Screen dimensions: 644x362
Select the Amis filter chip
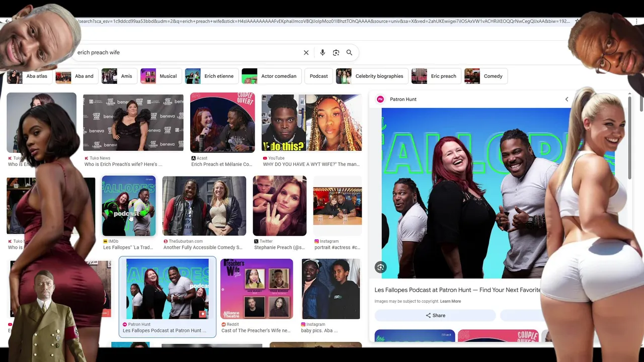118,76
